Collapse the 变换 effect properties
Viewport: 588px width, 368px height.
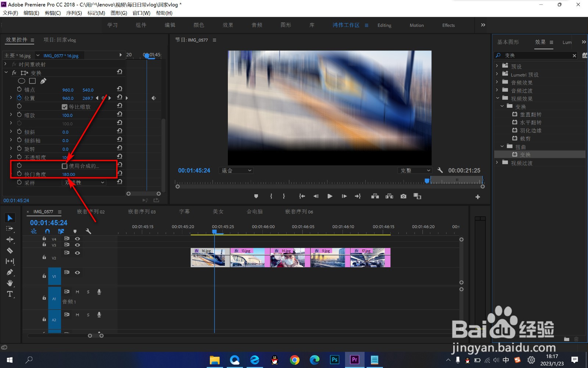tap(6, 72)
